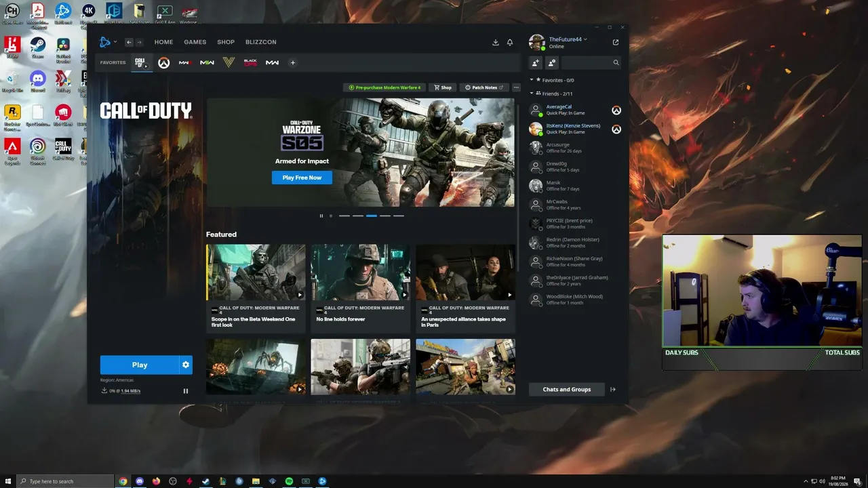
Task: Open TheFuture44 profile dropdown
Action: coord(568,39)
